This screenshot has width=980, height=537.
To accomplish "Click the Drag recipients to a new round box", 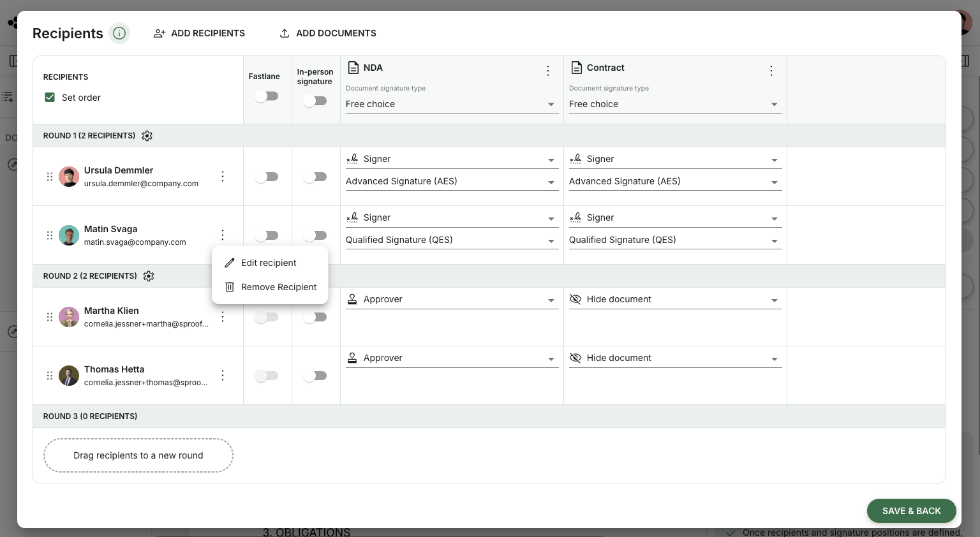I will (x=138, y=455).
